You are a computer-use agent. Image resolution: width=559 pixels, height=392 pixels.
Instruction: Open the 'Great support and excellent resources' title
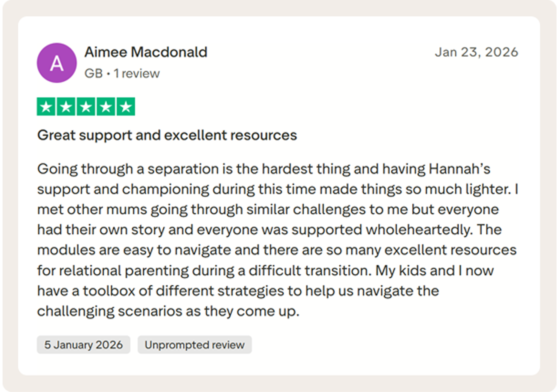pyautogui.click(x=167, y=135)
